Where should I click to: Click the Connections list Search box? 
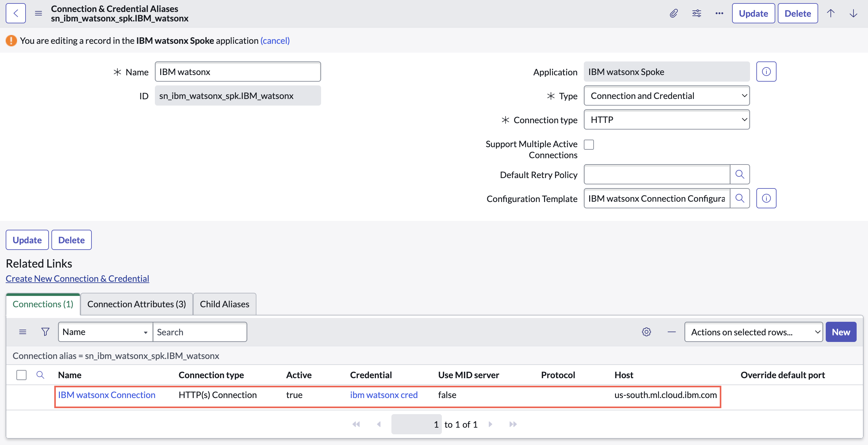tap(200, 332)
